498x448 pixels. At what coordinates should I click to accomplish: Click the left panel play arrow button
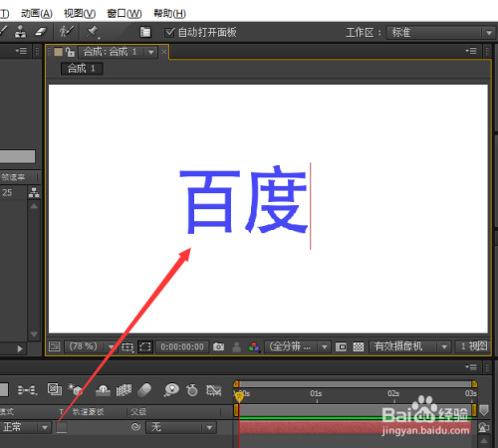20,348
